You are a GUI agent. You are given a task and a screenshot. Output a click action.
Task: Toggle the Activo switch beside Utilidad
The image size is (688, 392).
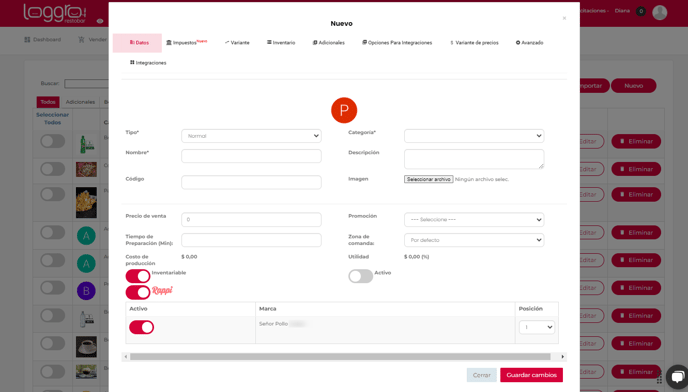pyautogui.click(x=361, y=276)
